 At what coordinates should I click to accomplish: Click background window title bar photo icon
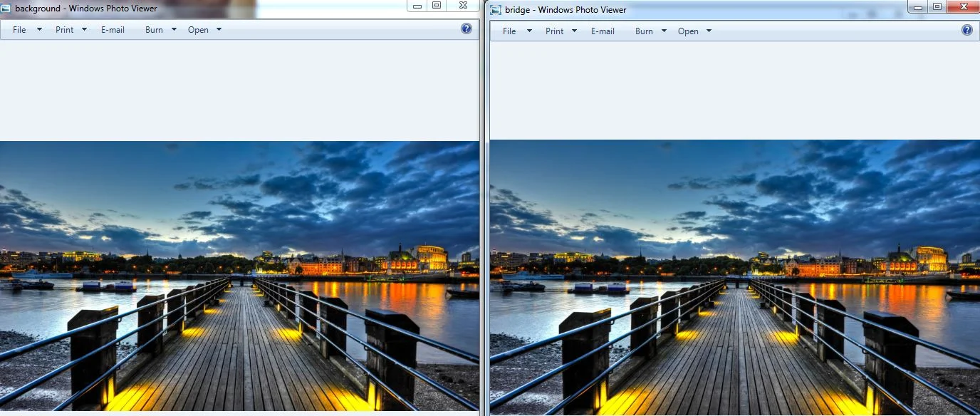[6, 9]
